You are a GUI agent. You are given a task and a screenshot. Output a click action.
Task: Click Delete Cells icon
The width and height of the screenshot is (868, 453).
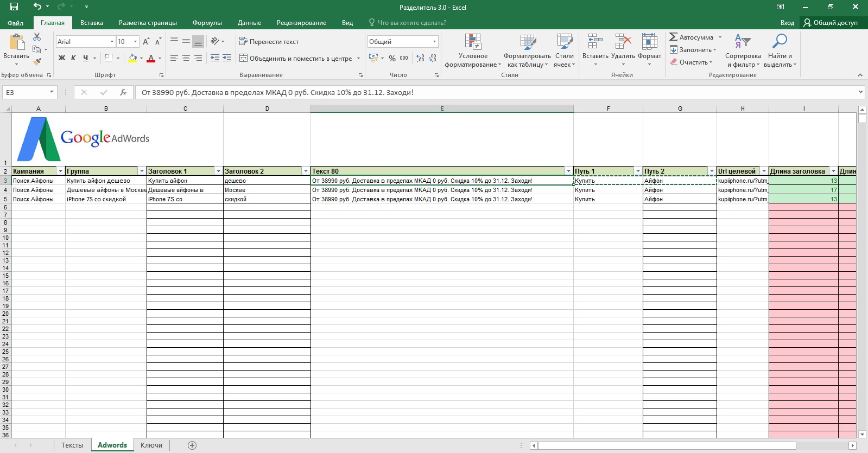point(623,42)
